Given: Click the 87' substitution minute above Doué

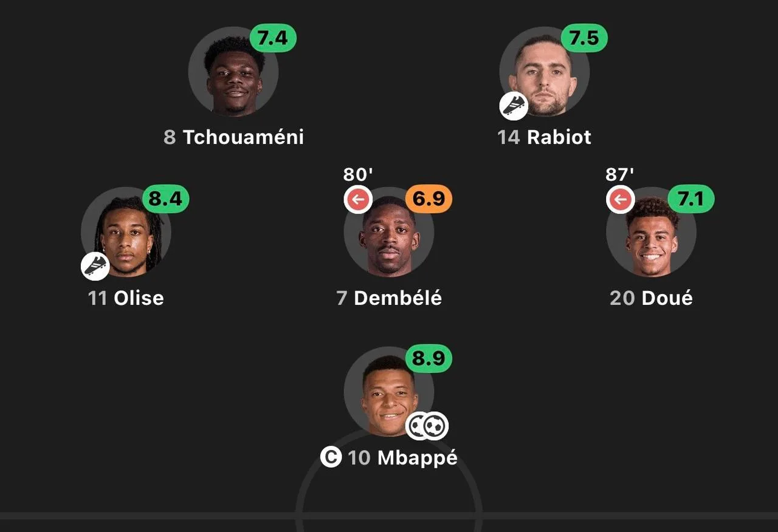Looking at the screenshot, I should click(x=620, y=174).
